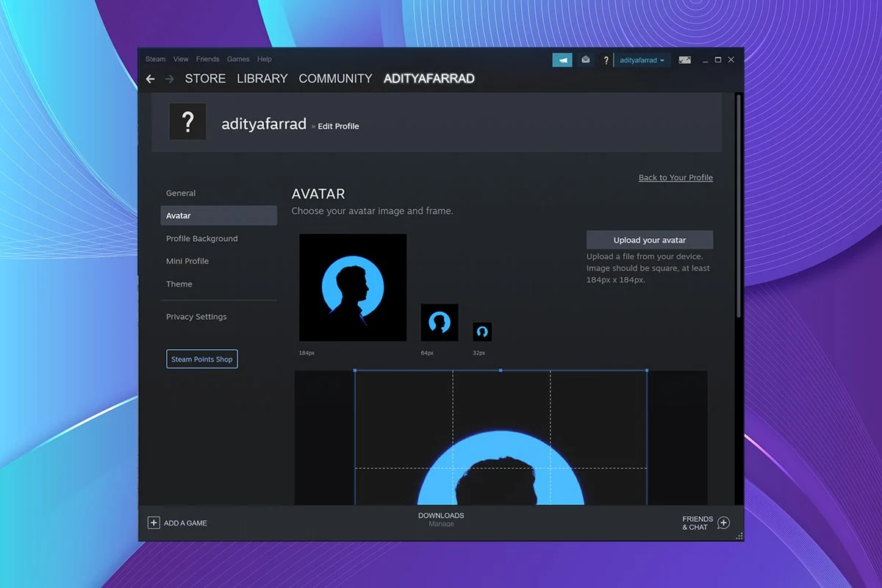882x588 pixels.
Task: Go to the LIBRARY tab
Action: tap(262, 79)
